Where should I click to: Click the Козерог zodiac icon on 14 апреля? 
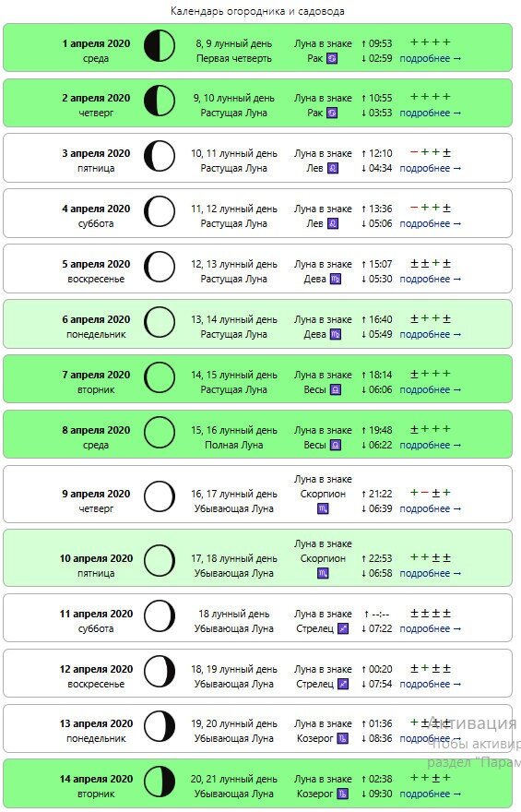(342, 794)
